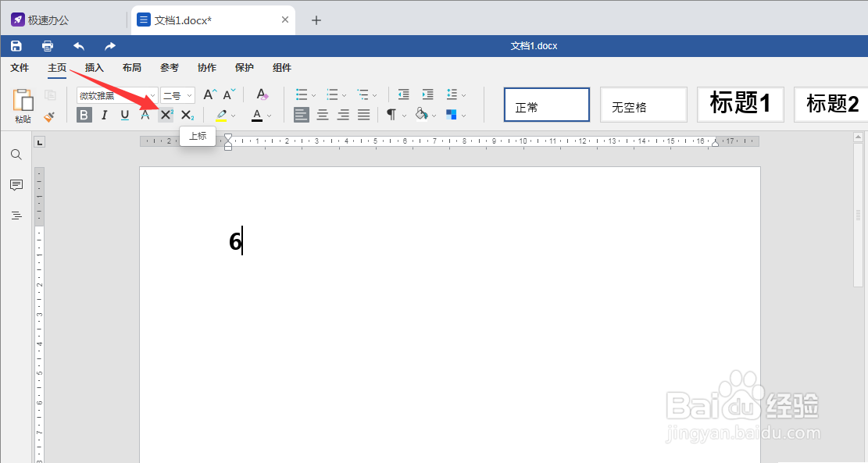Insert a bulleted list

(302, 94)
